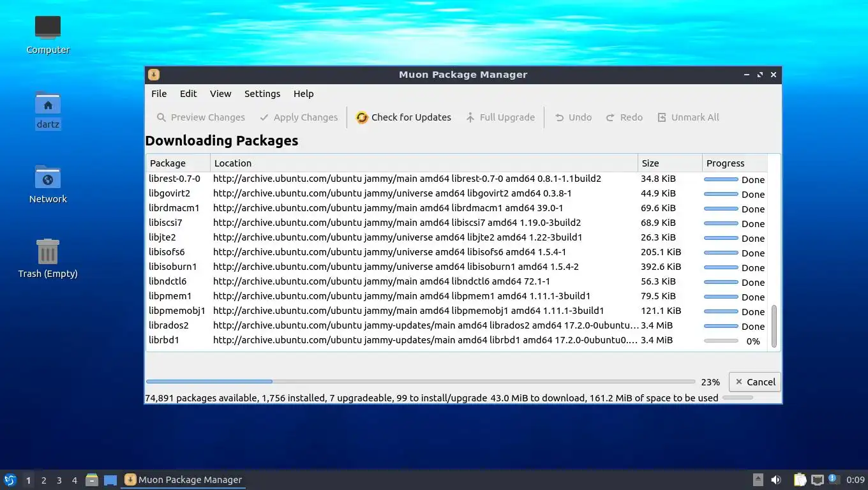Select the libisofs6 package row

point(456,252)
